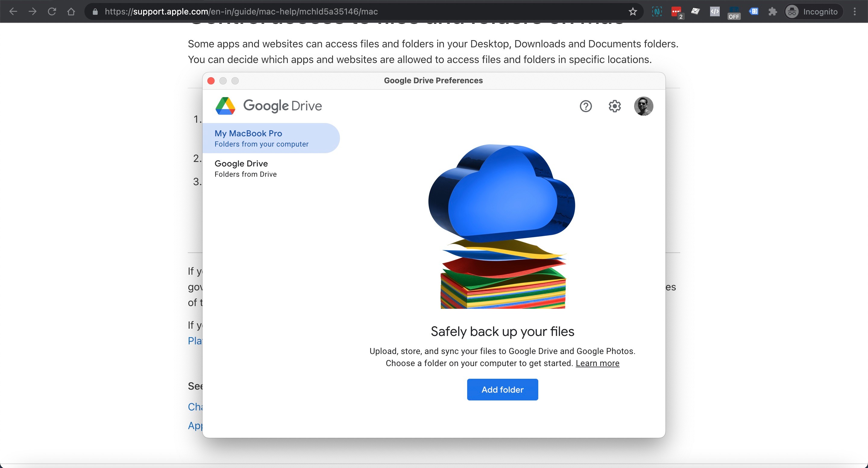Bookmark this page with the star icon
This screenshot has height=468, width=868.
point(633,12)
